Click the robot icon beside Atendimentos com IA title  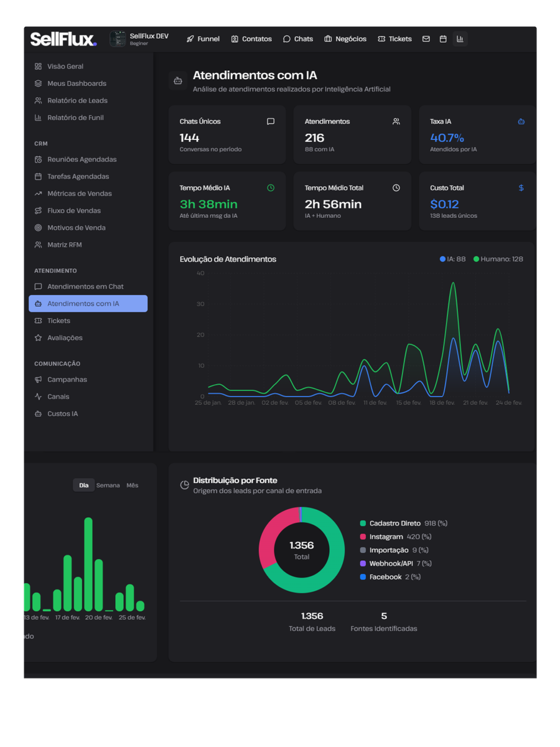(x=178, y=81)
